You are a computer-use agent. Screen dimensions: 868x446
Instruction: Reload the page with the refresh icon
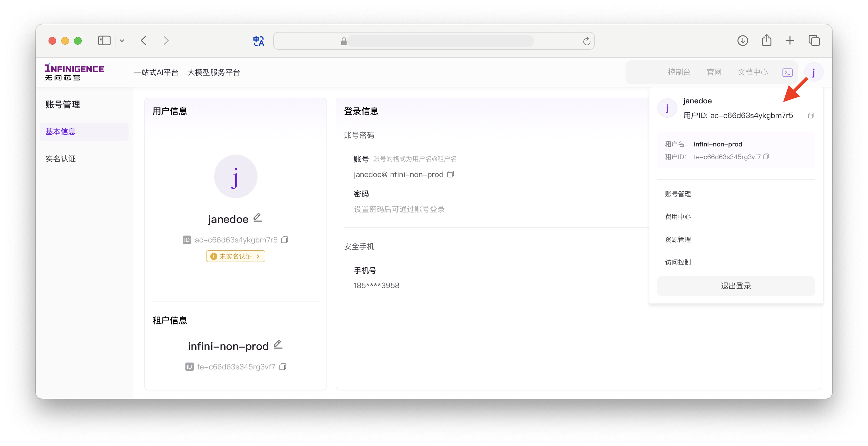(x=587, y=41)
